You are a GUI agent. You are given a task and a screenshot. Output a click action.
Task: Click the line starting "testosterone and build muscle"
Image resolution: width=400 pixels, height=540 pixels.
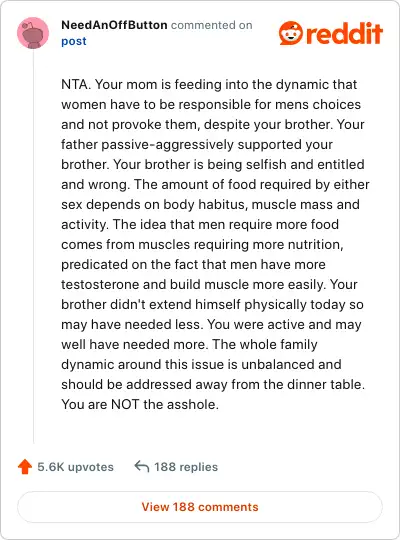click(x=209, y=284)
